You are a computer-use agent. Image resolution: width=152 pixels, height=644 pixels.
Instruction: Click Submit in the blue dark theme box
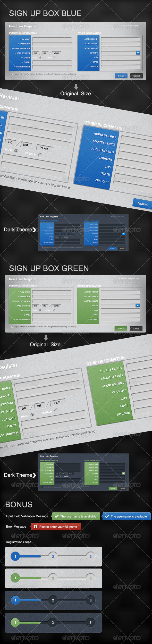click(112, 249)
